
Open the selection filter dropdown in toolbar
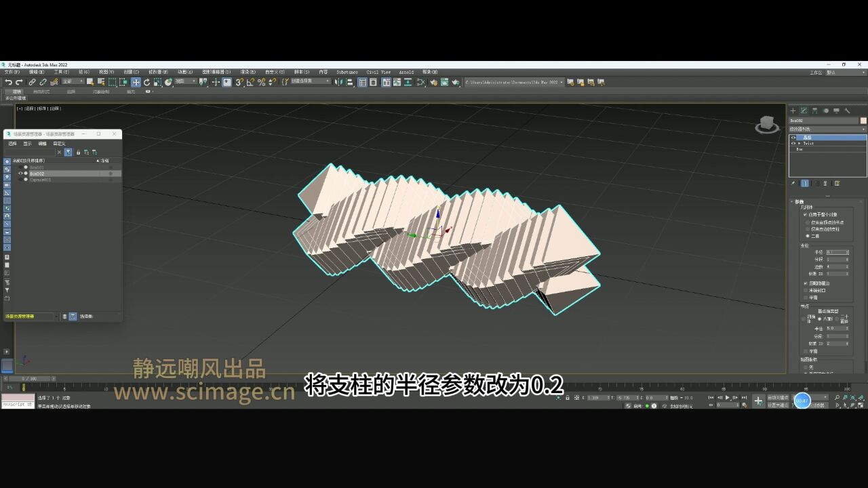[x=73, y=82]
